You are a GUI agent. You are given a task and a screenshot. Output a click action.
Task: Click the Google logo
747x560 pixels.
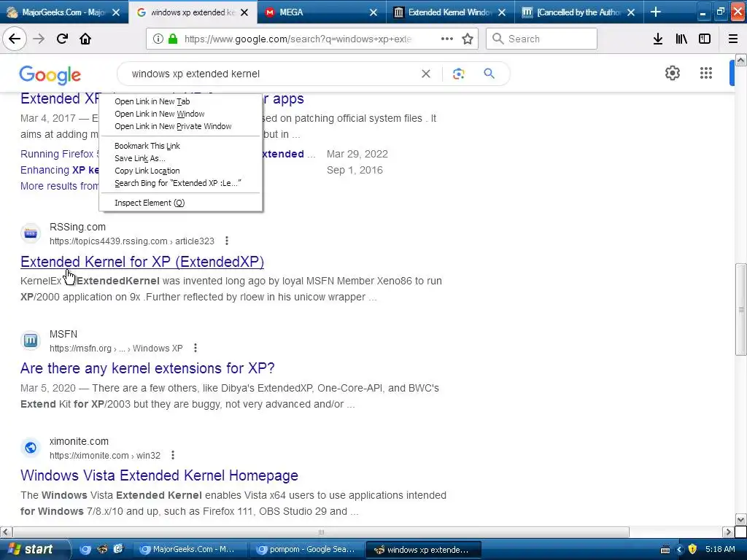[x=50, y=75]
